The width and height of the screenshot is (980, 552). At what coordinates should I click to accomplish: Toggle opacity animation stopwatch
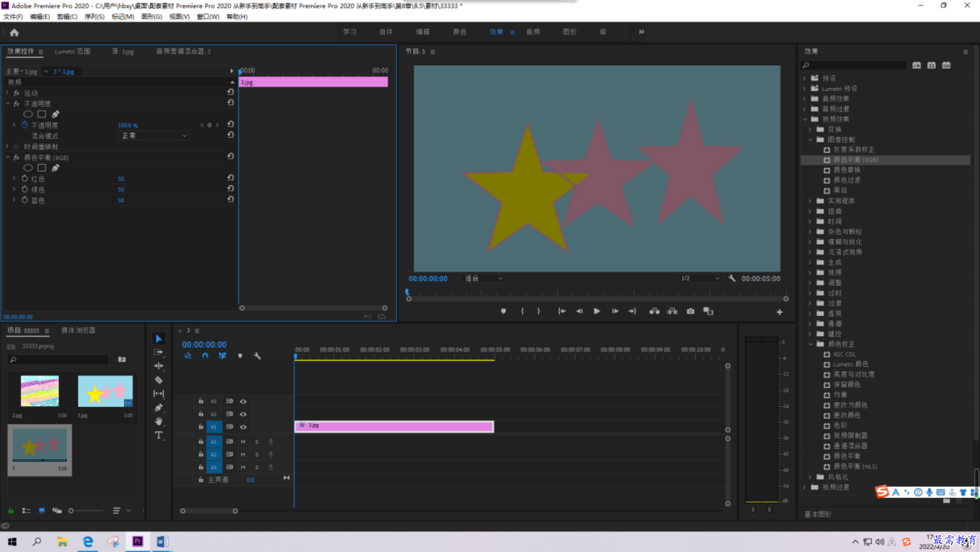tap(25, 125)
